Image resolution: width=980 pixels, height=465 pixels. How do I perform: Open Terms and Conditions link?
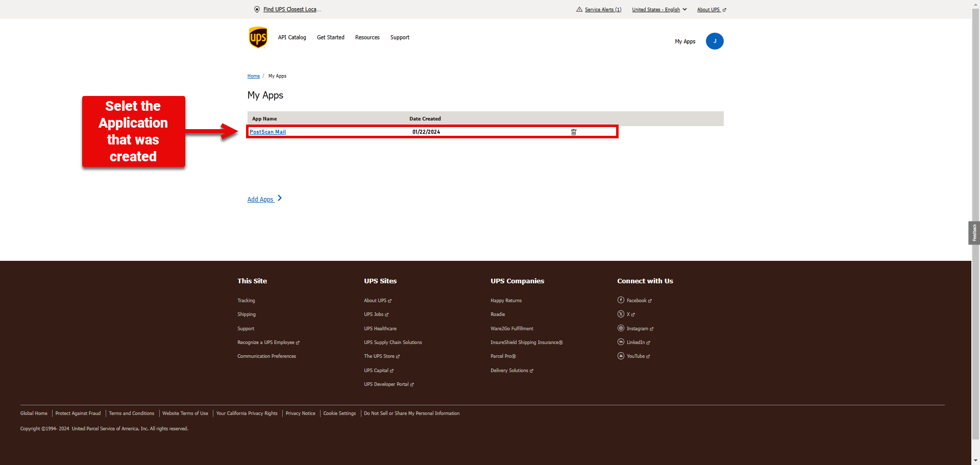(132, 413)
